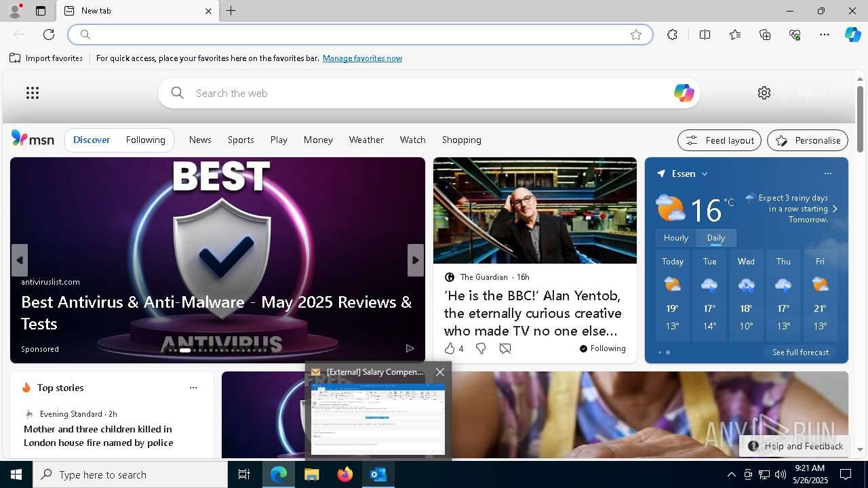Hide the Alan Yentob story icon

pos(505,348)
